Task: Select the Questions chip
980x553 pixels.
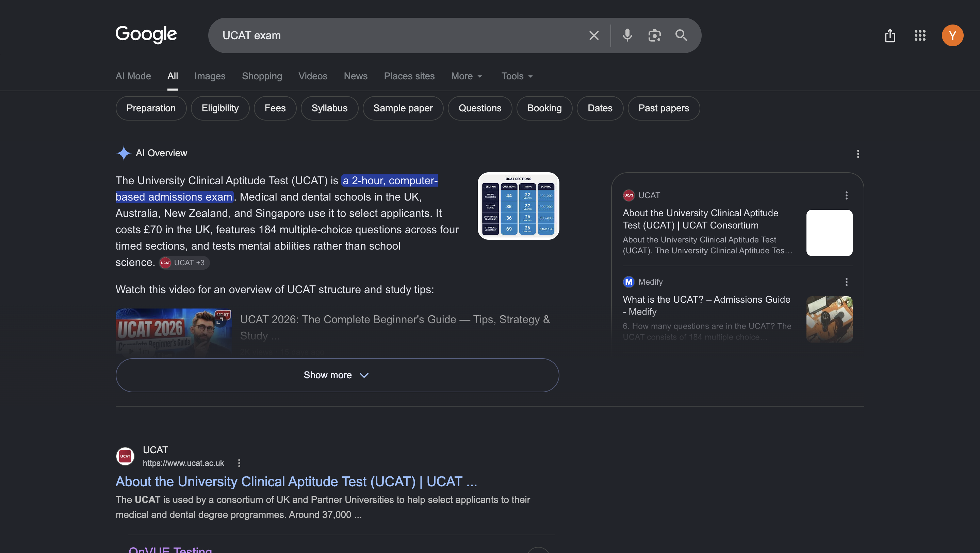Action: [480, 108]
